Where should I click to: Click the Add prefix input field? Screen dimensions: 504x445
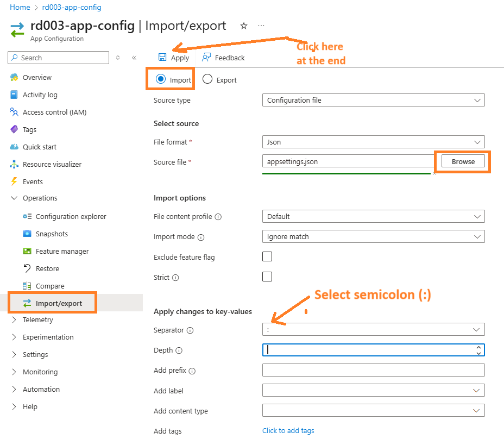[373, 370]
